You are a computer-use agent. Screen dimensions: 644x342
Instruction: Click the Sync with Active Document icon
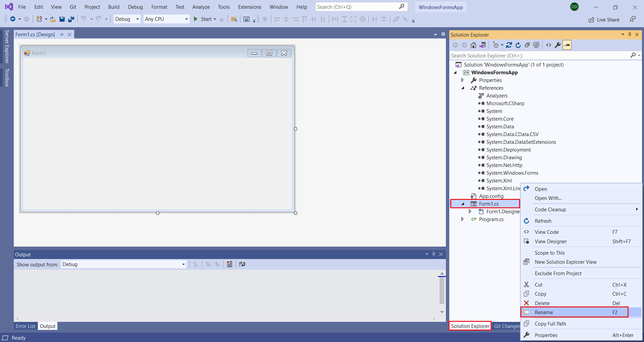tap(509, 45)
